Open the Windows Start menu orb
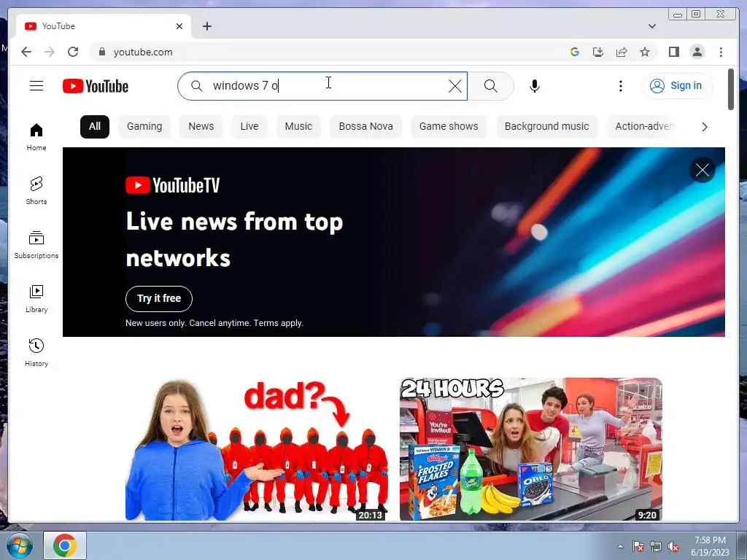This screenshot has width=747, height=560. point(20,545)
